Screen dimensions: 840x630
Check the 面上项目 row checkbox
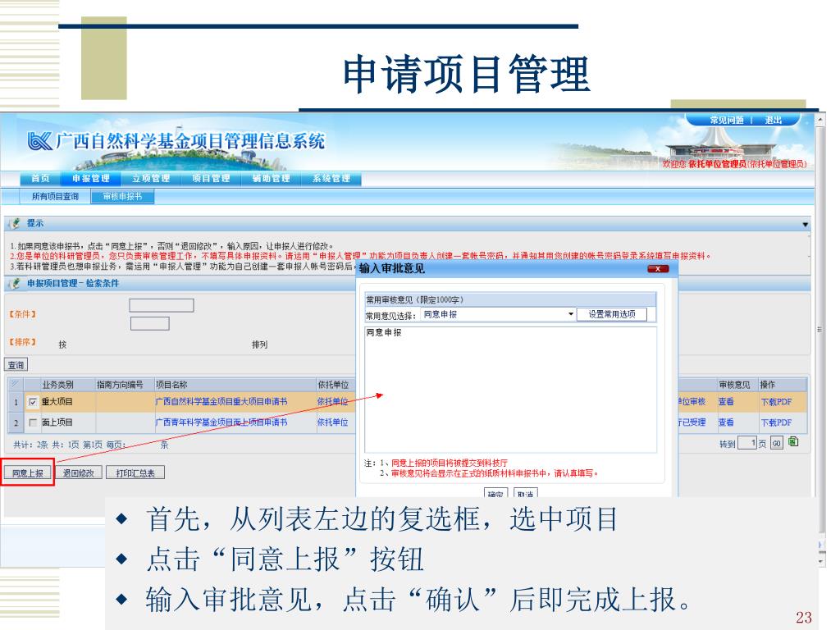coord(33,422)
